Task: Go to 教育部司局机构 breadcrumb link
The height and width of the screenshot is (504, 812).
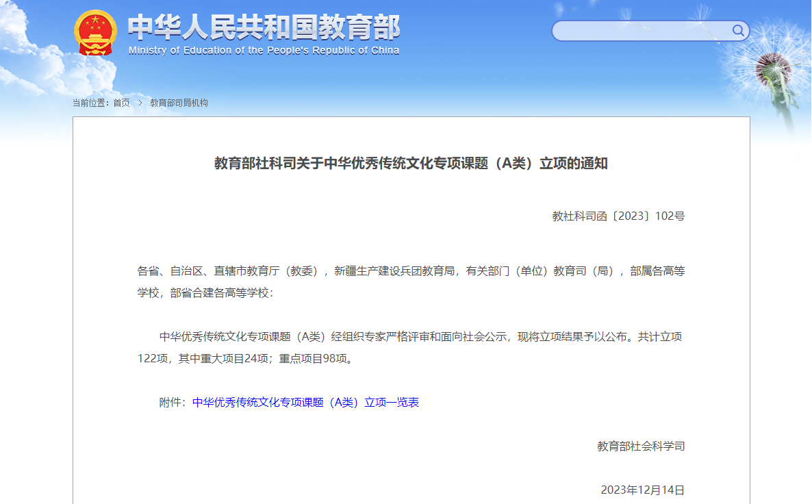Action: (179, 103)
